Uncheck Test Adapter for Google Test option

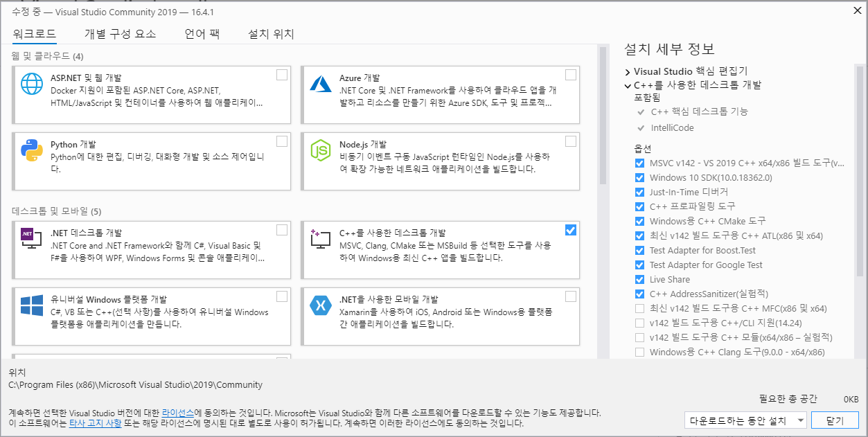tap(639, 265)
